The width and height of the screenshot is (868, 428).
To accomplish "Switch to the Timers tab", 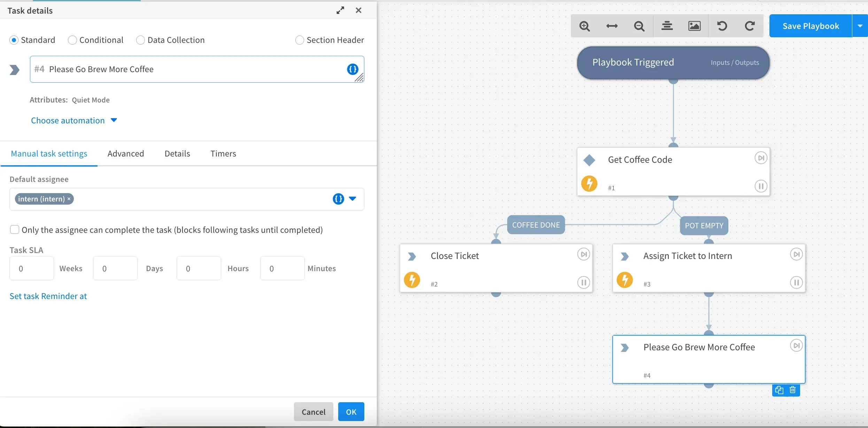I will pos(223,153).
